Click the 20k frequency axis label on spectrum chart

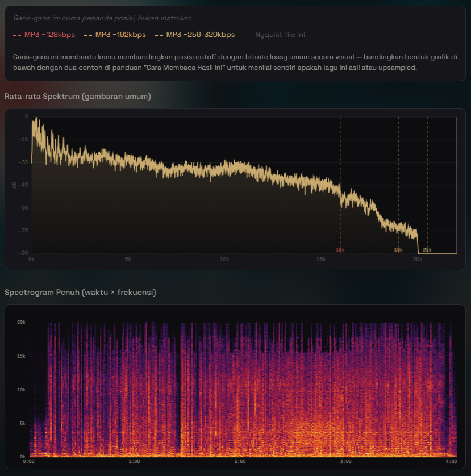pos(418,259)
